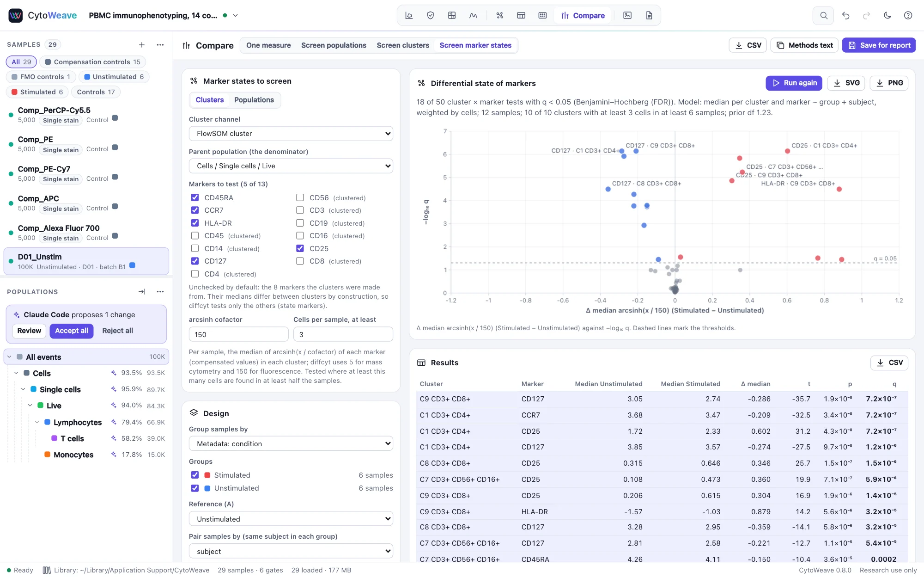Click the arcsinh cofactor input field
The width and height of the screenshot is (924, 578).
click(239, 334)
